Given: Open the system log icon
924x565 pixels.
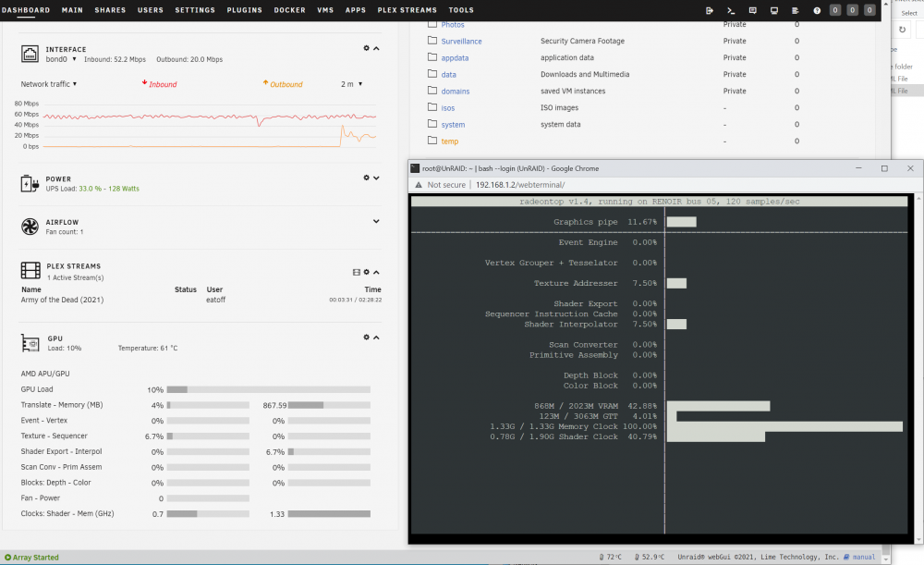Looking at the screenshot, I should coord(795,10).
